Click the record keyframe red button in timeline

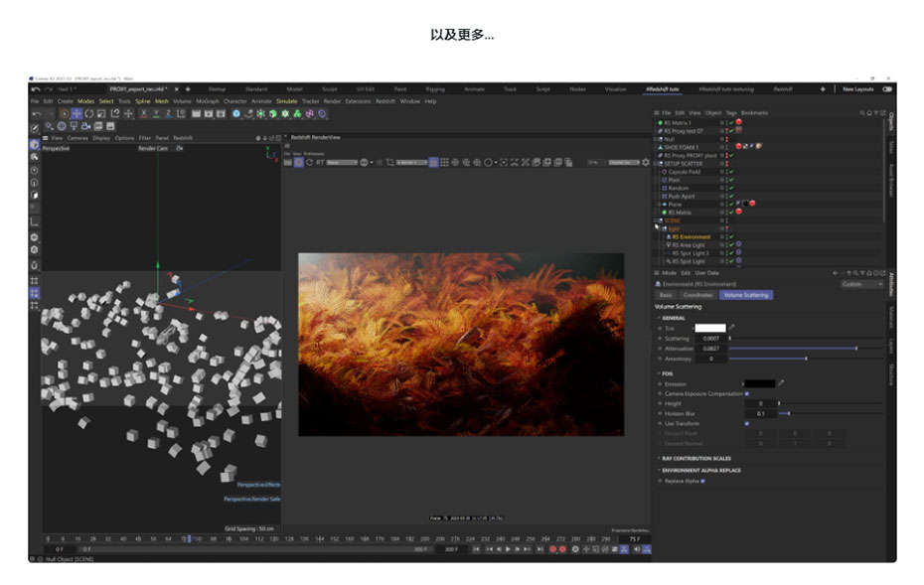(x=552, y=549)
